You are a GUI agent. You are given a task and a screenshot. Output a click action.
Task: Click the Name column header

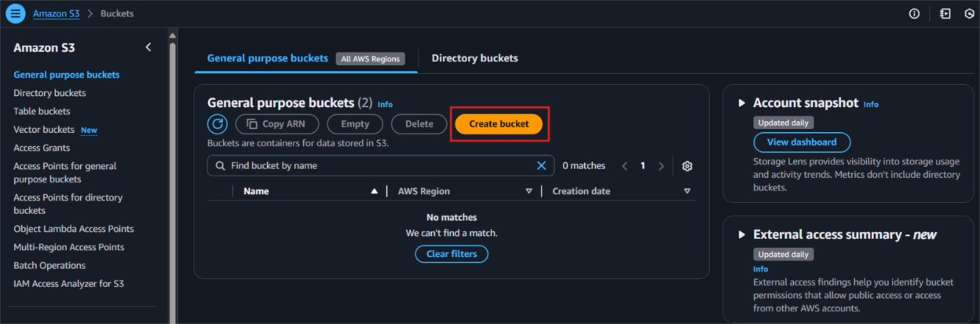tap(256, 191)
